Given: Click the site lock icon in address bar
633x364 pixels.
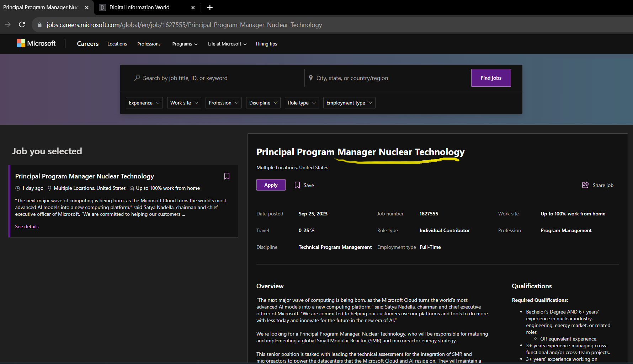Looking at the screenshot, I should point(39,25).
